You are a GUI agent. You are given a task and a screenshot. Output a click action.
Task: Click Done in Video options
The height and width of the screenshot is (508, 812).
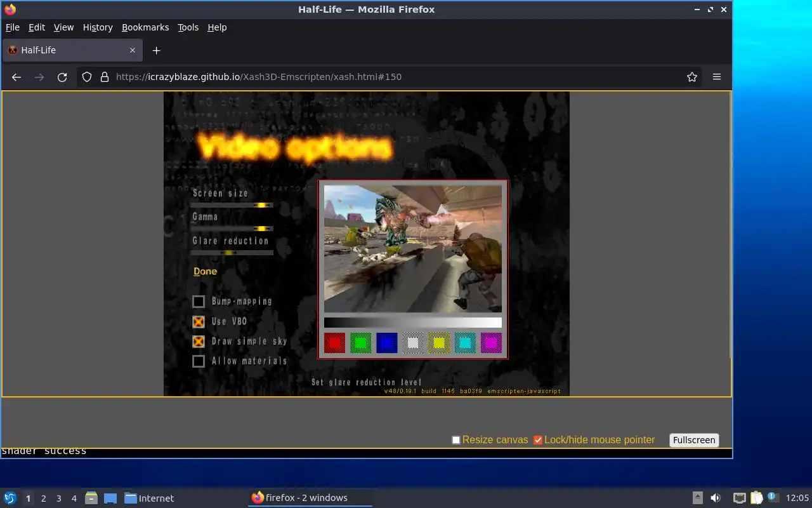pos(205,271)
